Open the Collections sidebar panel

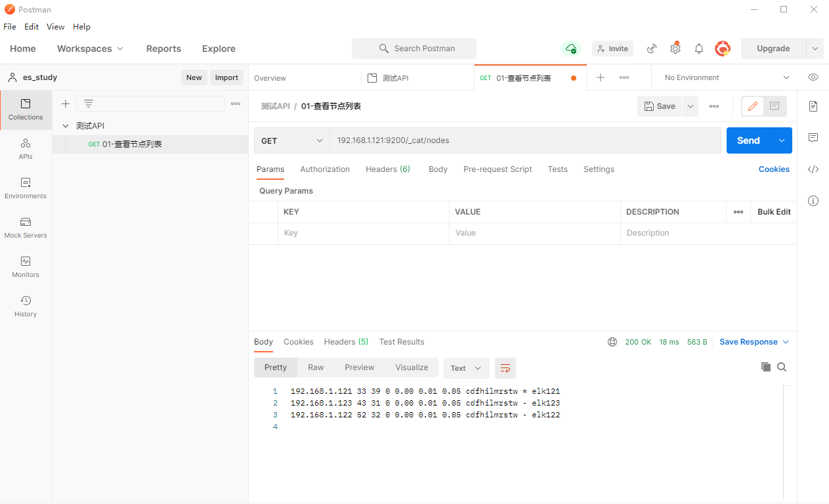coord(26,110)
